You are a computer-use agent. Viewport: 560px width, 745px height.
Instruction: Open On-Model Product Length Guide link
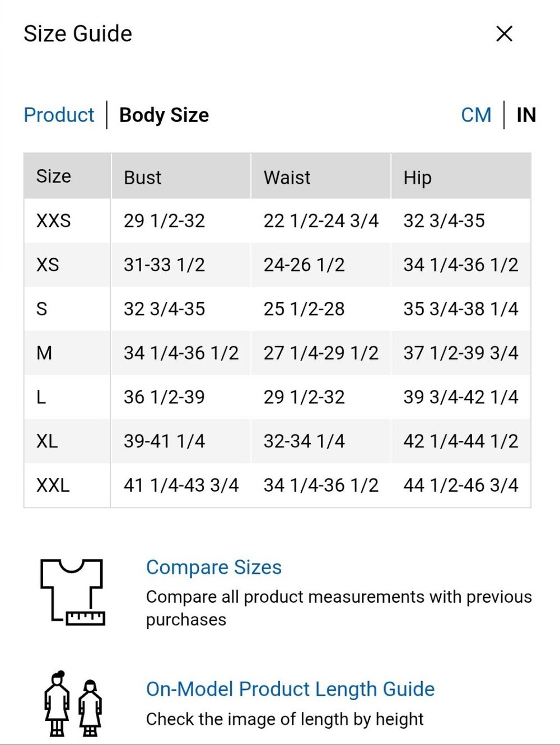pos(290,689)
